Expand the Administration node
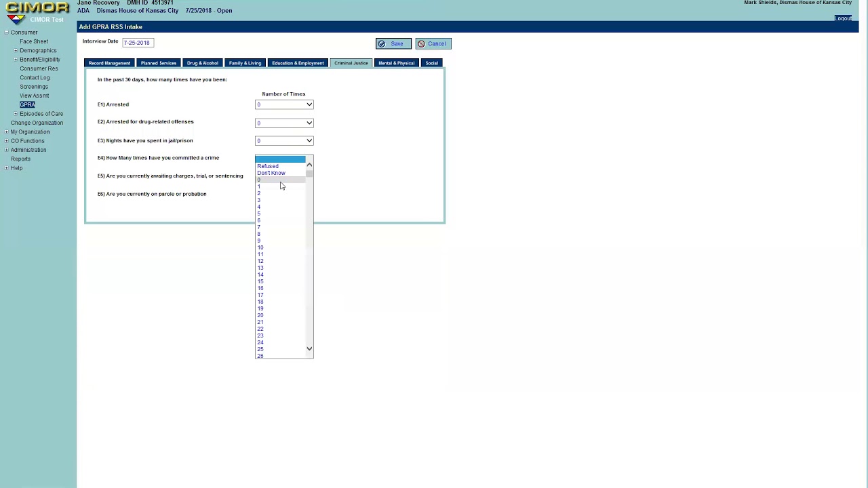This screenshot has width=868, height=488. 7,150
